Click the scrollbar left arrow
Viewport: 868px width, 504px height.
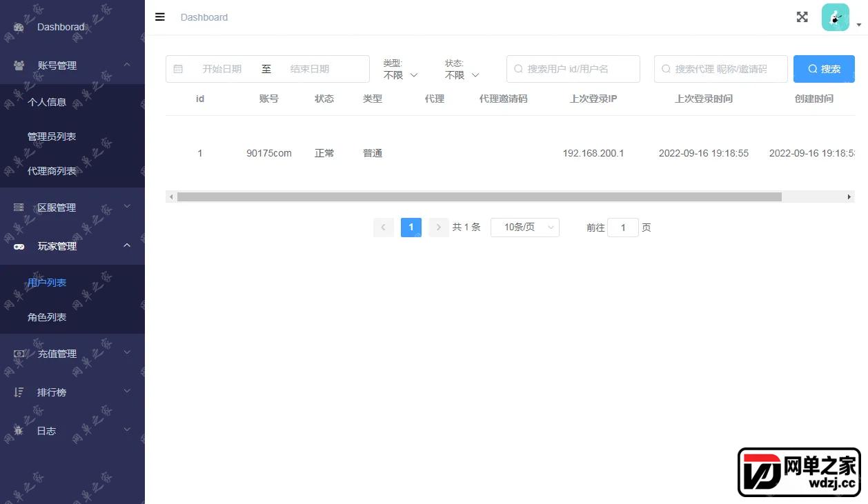[171, 197]
